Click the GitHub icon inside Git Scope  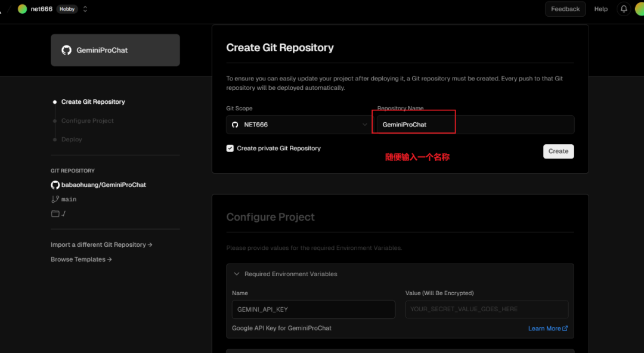coord(235,125)
